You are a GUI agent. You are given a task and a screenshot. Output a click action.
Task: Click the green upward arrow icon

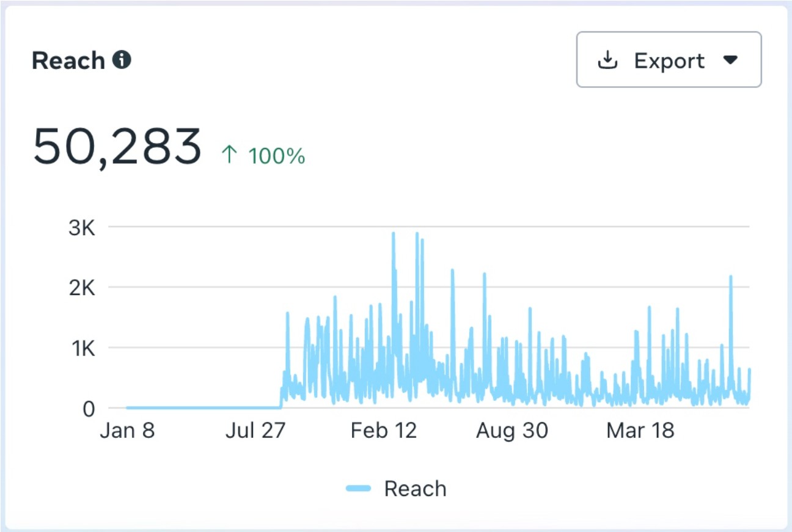[x=229, y=156]
